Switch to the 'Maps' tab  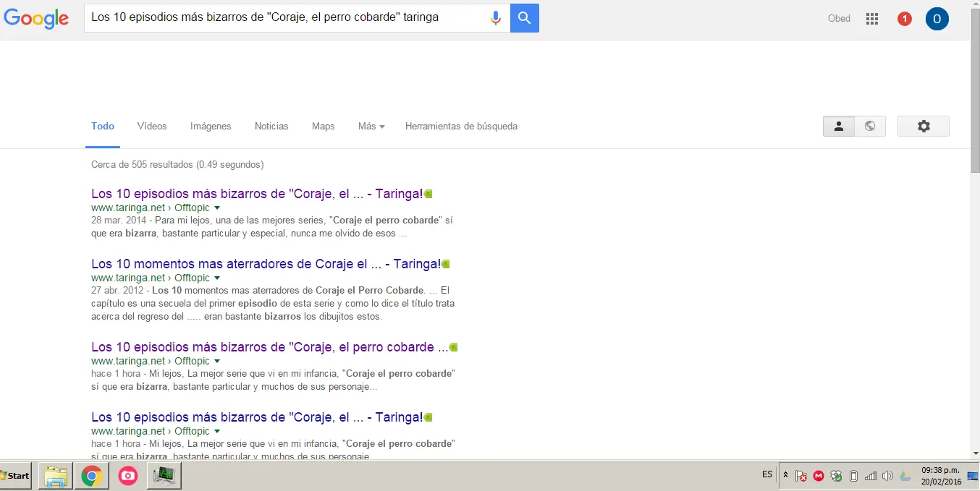324,126
